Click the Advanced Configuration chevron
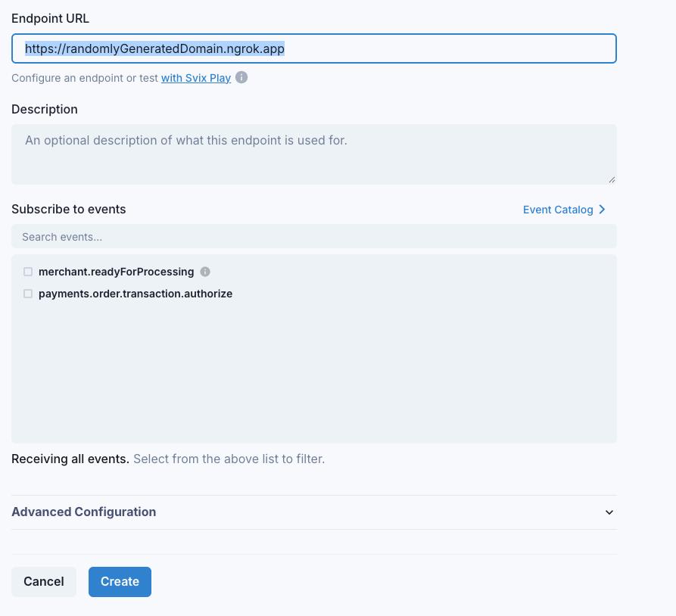The image size is (676, 616). [x=609, y=512]
